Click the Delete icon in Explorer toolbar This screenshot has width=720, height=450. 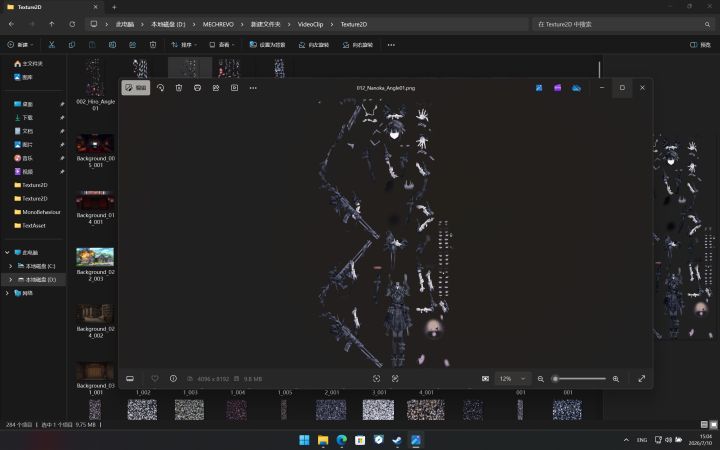pos(153,45)
